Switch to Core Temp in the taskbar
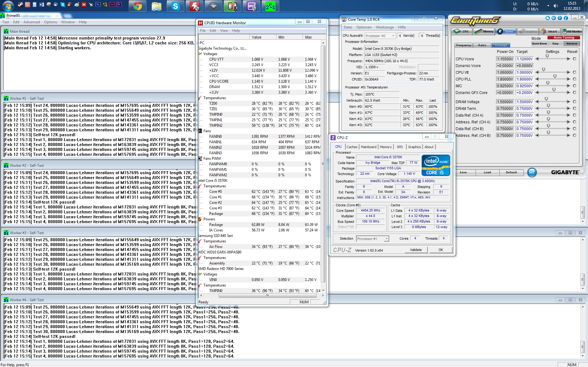The image size is (588, 367). 233,6
